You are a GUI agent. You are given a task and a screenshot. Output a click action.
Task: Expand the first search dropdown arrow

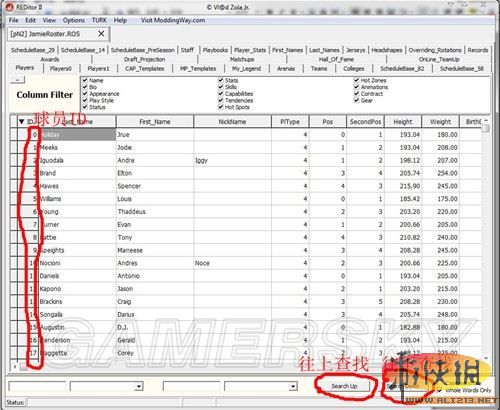click(139, 387)
